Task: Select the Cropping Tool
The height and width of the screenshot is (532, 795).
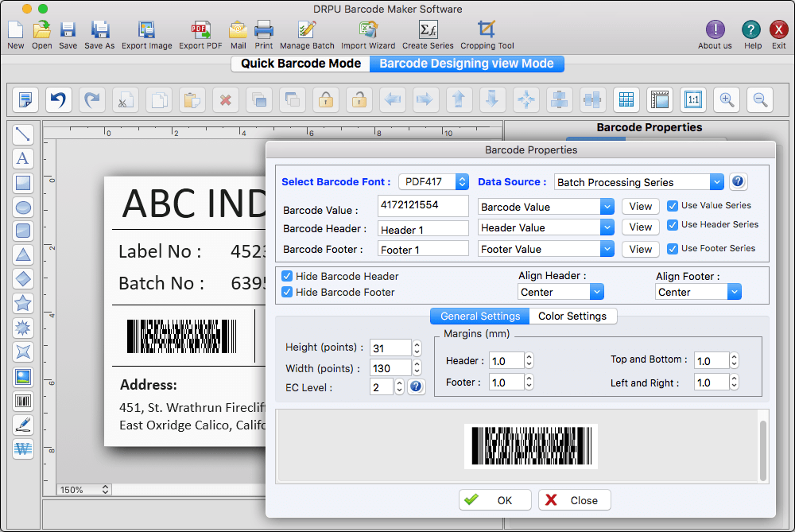Action: [x=487, y=30]
